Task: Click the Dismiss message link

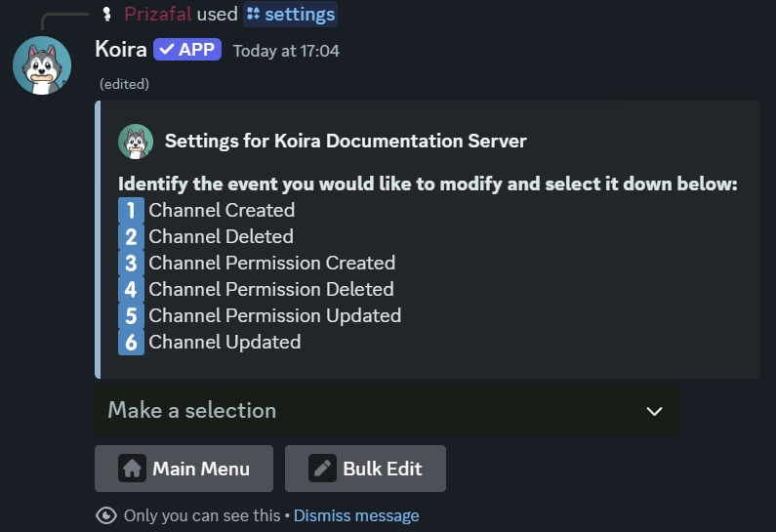Action: (356, 515)
